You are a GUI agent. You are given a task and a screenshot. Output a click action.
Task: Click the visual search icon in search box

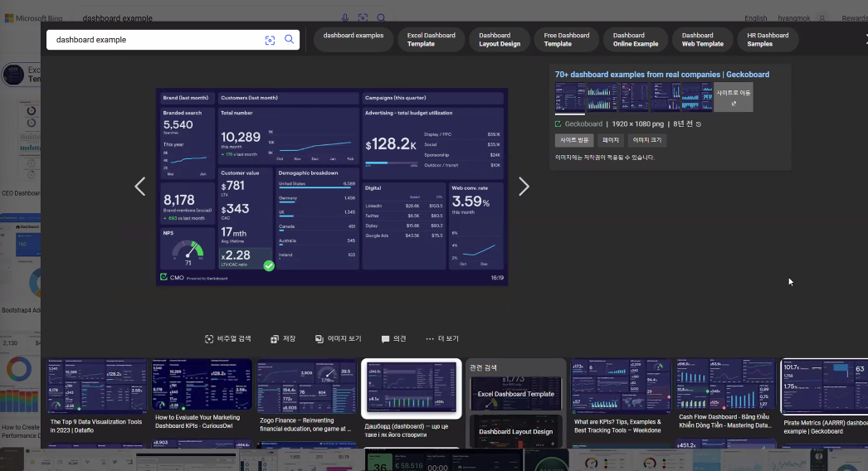pyautogui.click(x=270, y=40)
